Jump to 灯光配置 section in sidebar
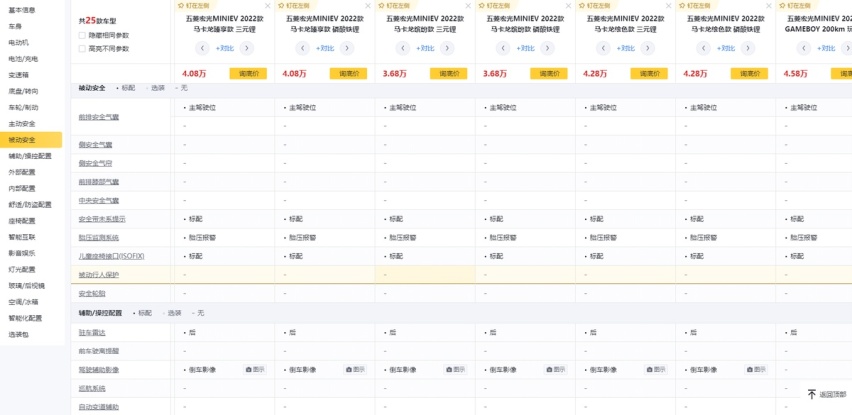Viewport: 852px width, 415px height. [x=22, y=269]
